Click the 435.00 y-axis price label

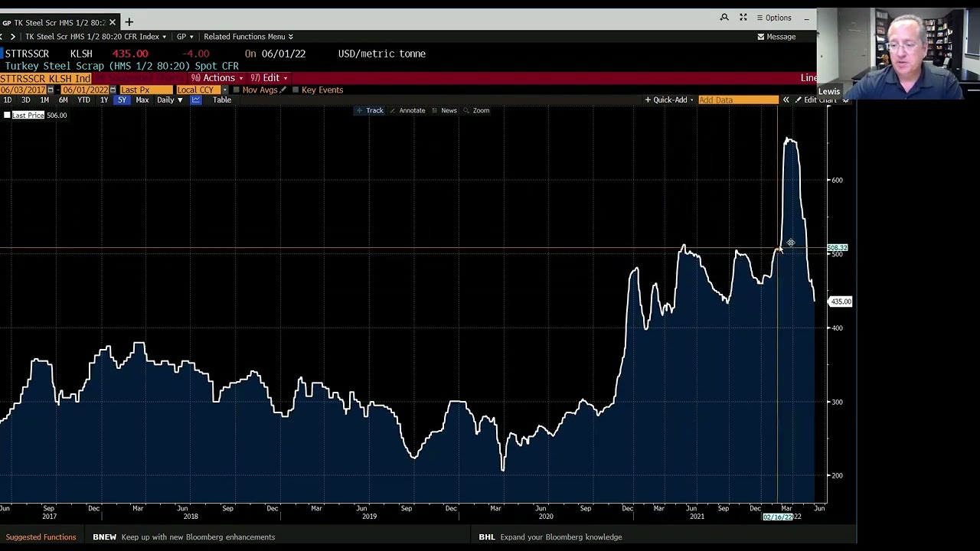[841, 302]
